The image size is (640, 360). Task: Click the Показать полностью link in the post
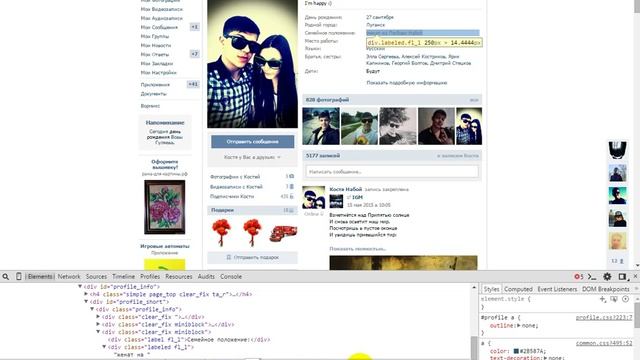click(358, 249)
